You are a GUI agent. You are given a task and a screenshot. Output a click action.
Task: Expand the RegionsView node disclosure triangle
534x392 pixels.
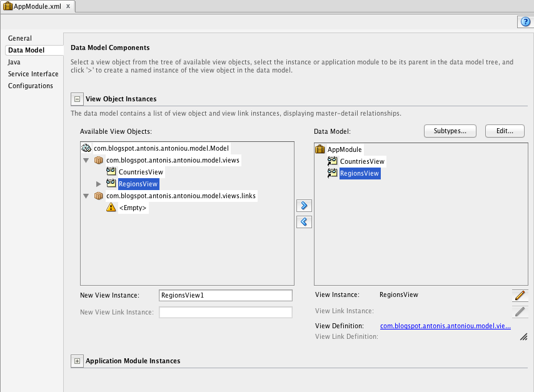(x=98, y=184)
